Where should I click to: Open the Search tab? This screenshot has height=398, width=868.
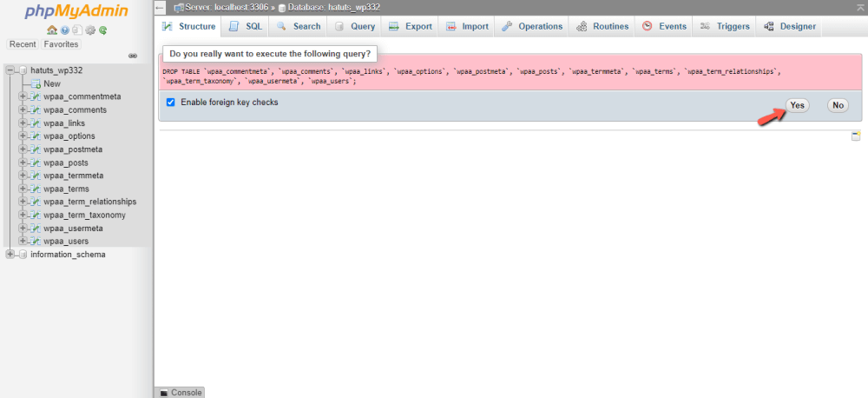click(299, 26)
